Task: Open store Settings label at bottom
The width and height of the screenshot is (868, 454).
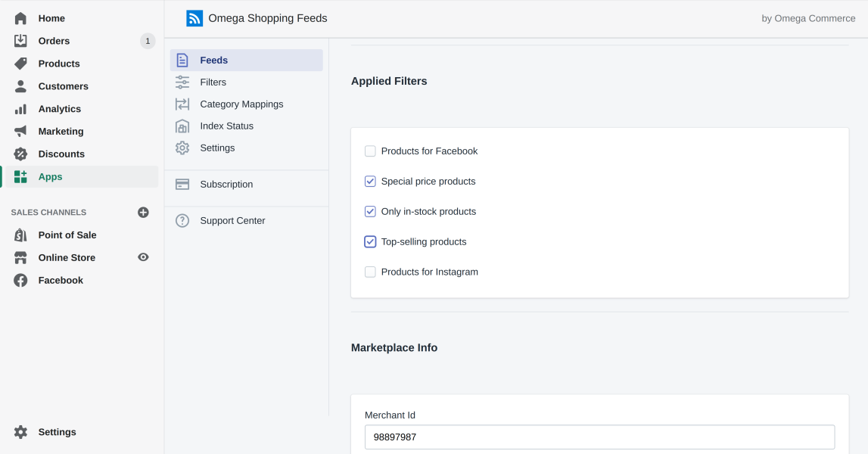Action: pos(57,432)
